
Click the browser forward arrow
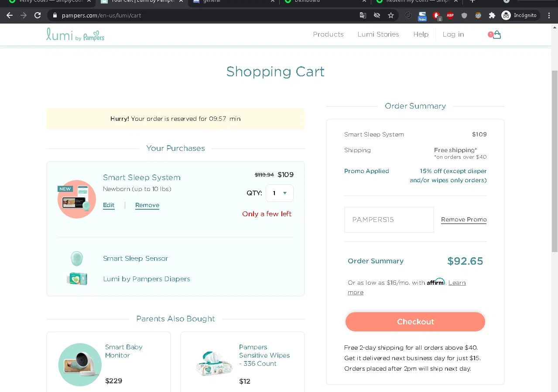pos(24,15)
